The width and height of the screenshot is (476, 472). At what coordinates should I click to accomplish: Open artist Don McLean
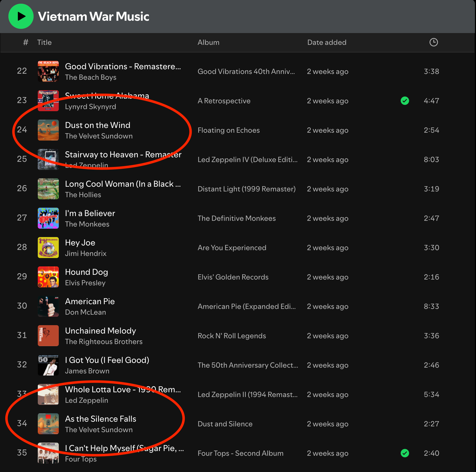pyautogui.click(x=86, y=312)
